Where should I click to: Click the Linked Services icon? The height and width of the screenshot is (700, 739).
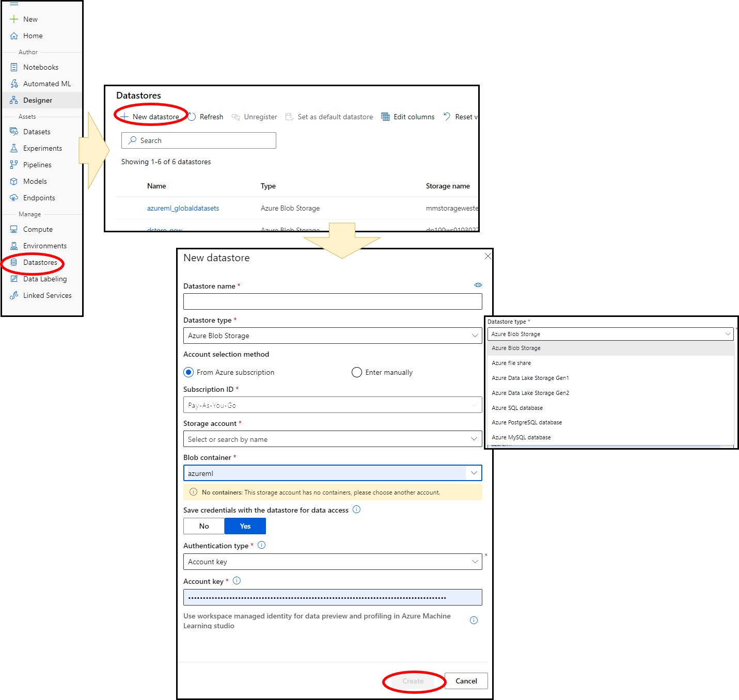[14, 295]
